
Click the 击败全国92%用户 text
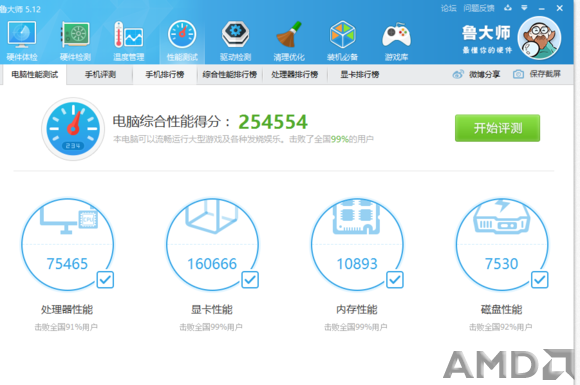[501, 327]
